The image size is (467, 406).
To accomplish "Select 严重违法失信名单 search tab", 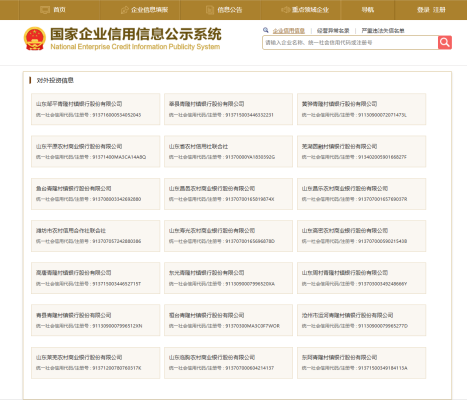I will click(383, 31).
